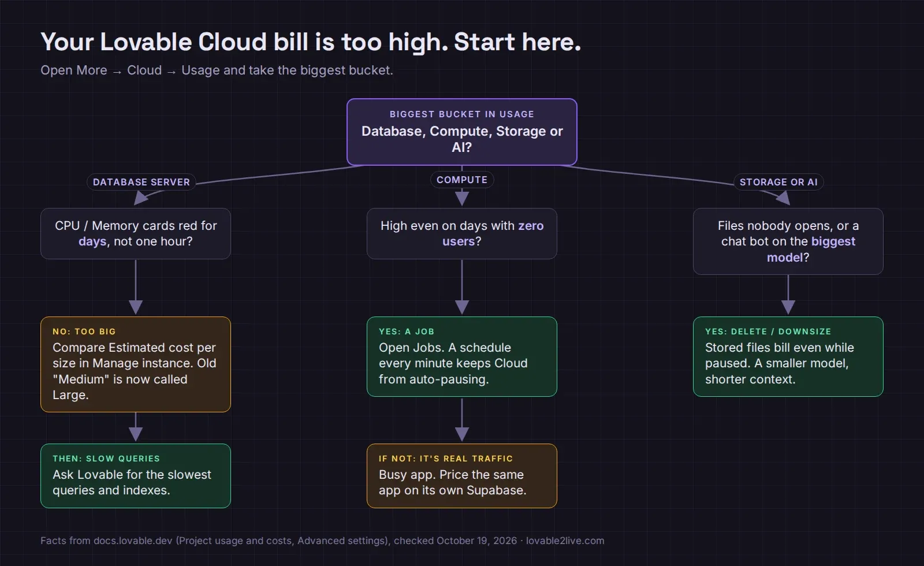Open the 'THEN: SLOW QUERIES' card
This screenshot has height=566, width=924.
coord(136,476)
